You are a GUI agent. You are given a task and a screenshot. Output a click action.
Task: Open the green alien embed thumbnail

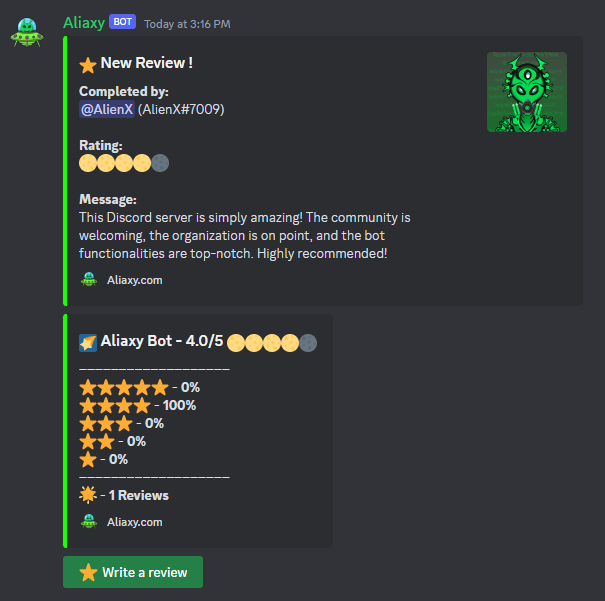pyautogui.click(x=527, y=92)
